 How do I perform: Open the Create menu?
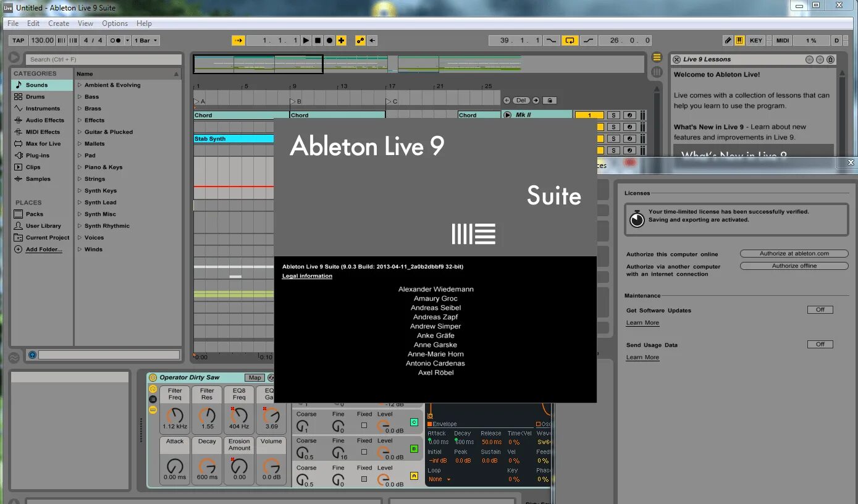click(x=59, y=23)
